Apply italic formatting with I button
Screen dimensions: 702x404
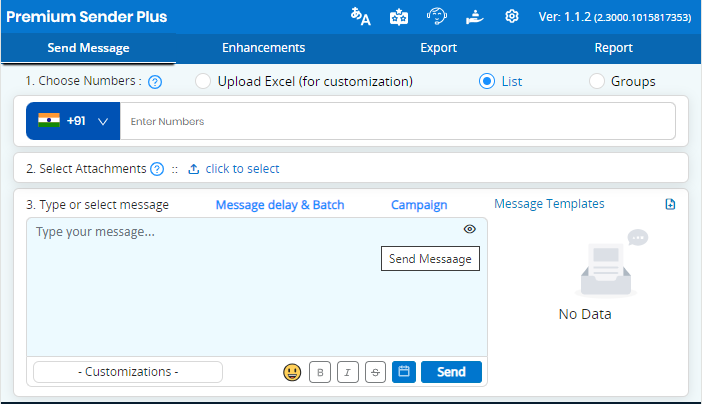pyautogui.click(x=347, y=372)
